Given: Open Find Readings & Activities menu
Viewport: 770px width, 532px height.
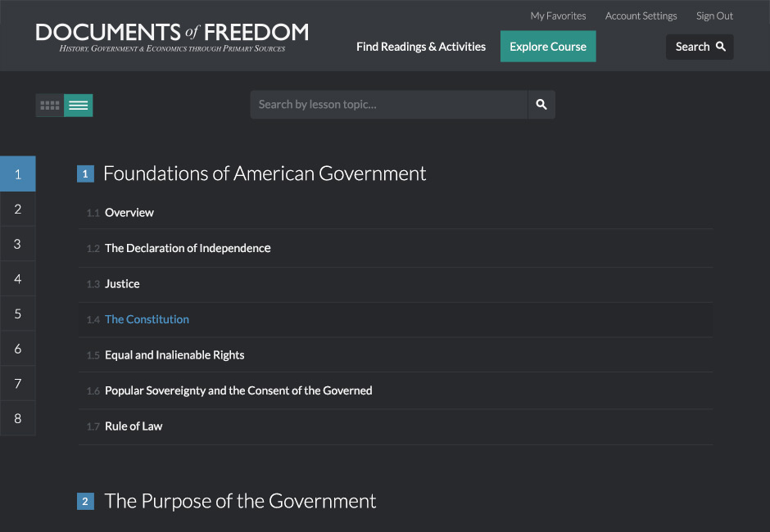Looking at the screenshot, I should 421,47.
